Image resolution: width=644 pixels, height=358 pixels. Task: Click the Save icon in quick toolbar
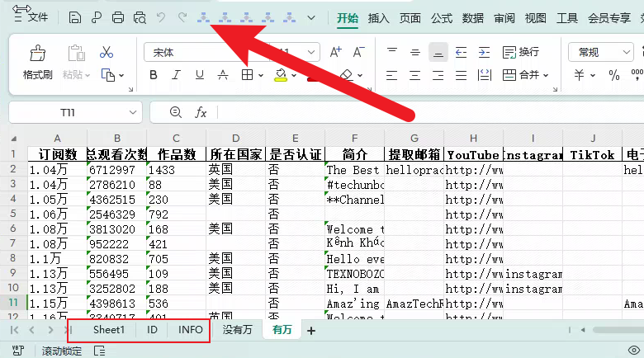pyautogui.click(x=75, y=17)
